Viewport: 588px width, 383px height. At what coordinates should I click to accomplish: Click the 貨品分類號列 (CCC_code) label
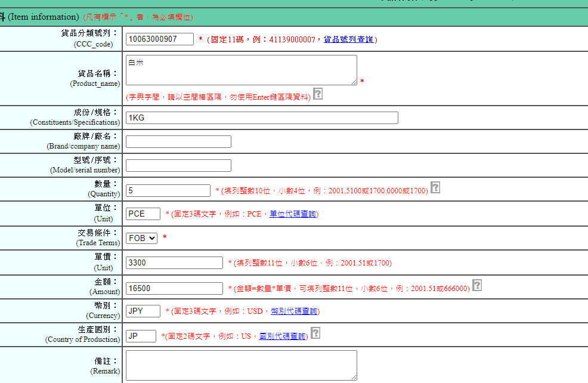[x=89, y=38]
